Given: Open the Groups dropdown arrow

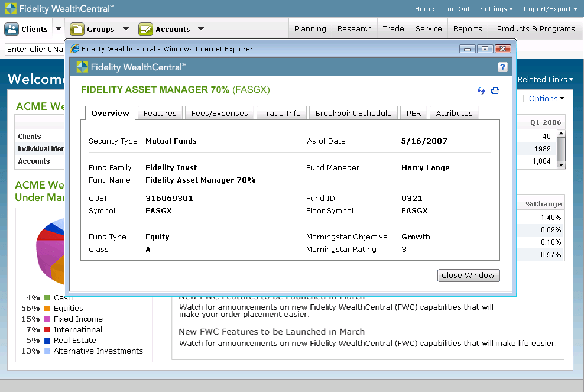Looking at the screenshot, I should [x=126, y=29].
